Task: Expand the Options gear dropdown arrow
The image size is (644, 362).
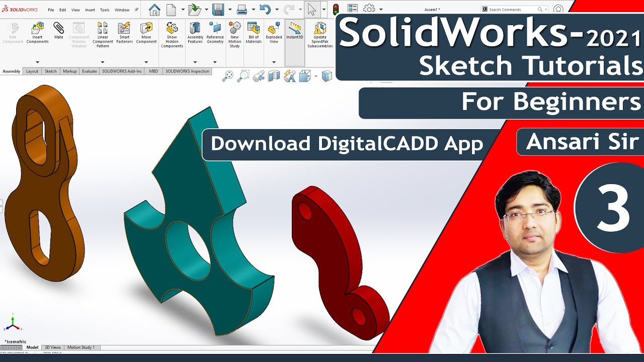Action: pyautogui.click(x=381, y=10)
